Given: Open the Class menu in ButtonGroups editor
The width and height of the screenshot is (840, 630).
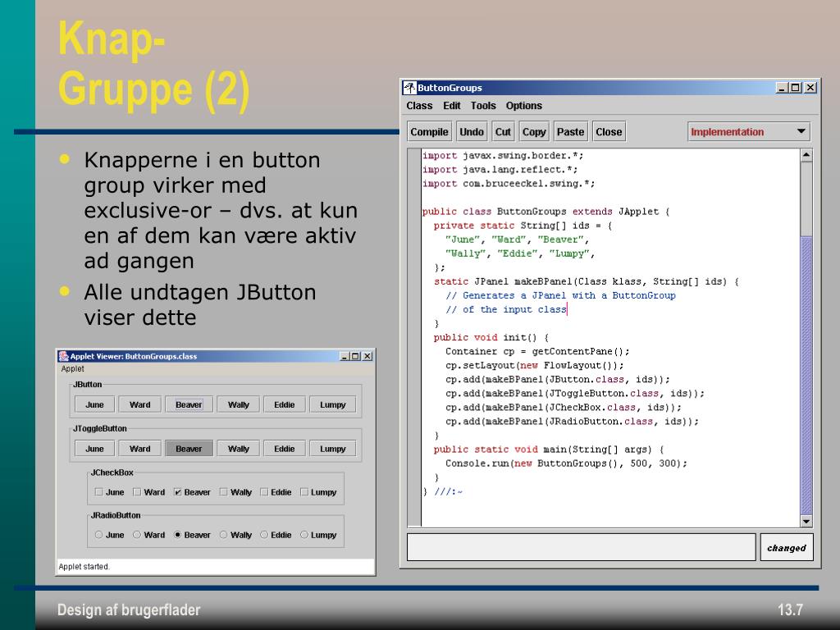Looking at the screenshot, I should pos(419,106).
